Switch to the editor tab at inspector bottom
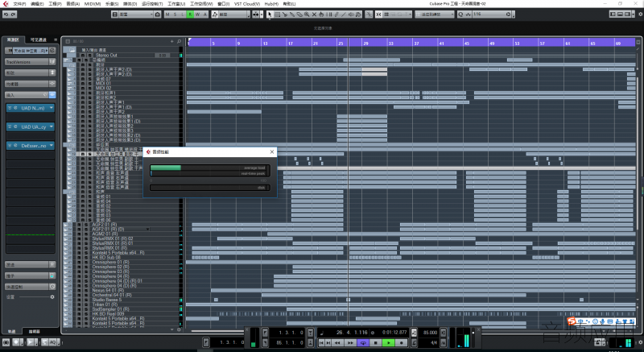The image size is (644, 352). pos(35,331)
